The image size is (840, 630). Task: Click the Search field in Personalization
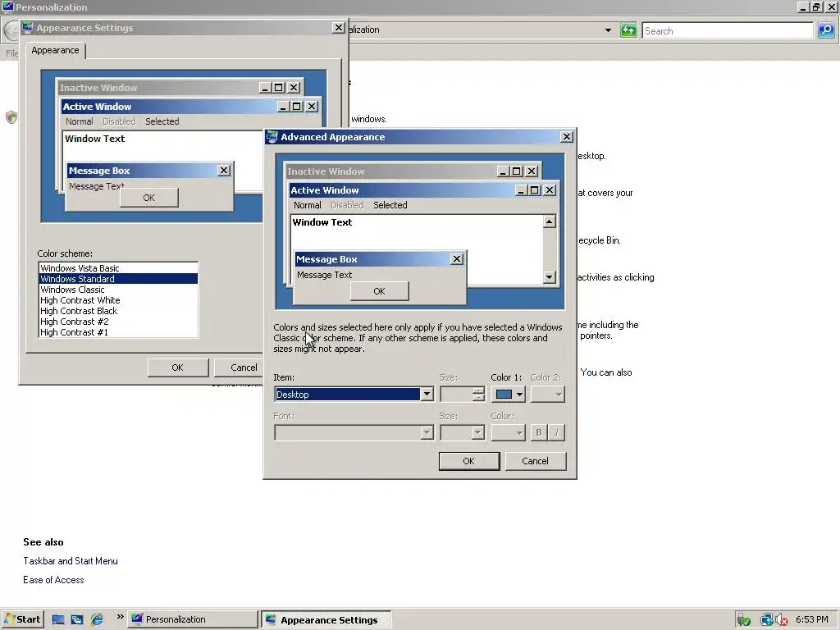click(x=728, y=30)
